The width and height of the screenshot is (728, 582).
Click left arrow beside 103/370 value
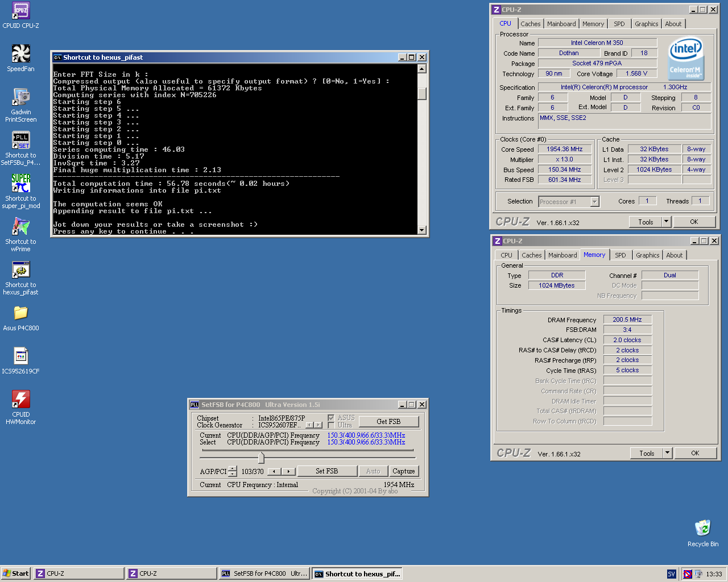coord(274,471)
